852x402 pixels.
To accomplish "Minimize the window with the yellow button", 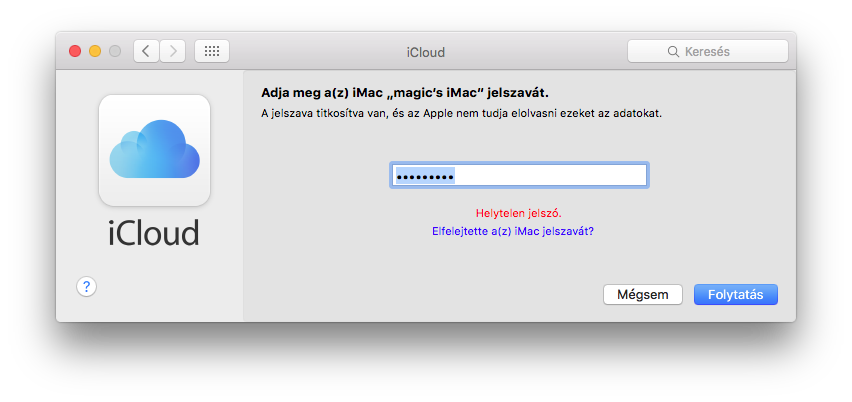I will (95, 51).
